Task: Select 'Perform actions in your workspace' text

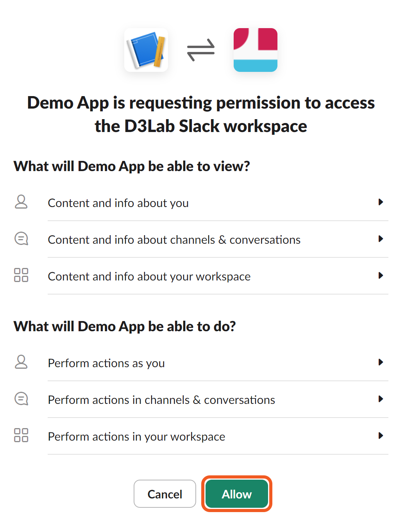Action: [136, 437]
